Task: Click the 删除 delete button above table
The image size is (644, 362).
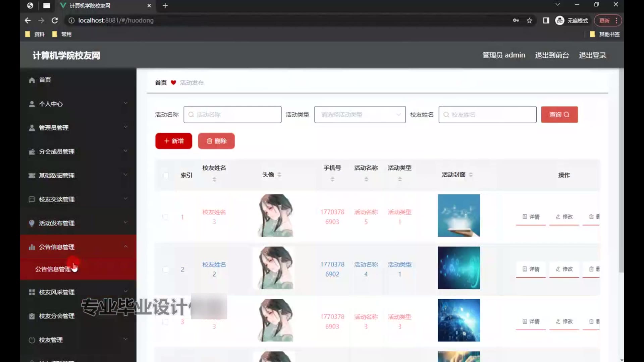Action: coord(216,141)
